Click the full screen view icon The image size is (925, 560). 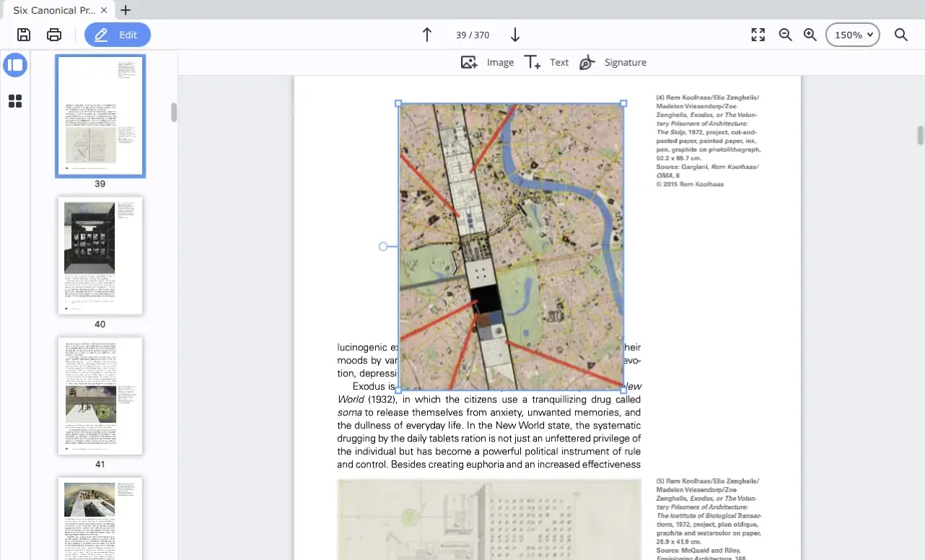click(758, 35)
